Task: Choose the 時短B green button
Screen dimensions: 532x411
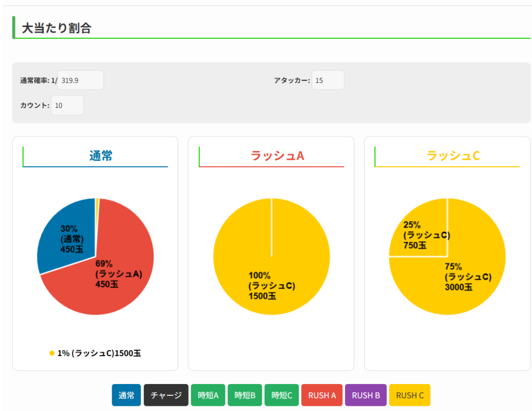Action: 245,395
